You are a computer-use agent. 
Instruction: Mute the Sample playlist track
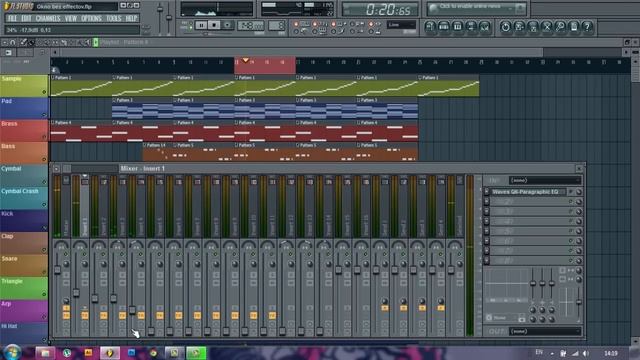pyautogui.click(x=44, y=92)
